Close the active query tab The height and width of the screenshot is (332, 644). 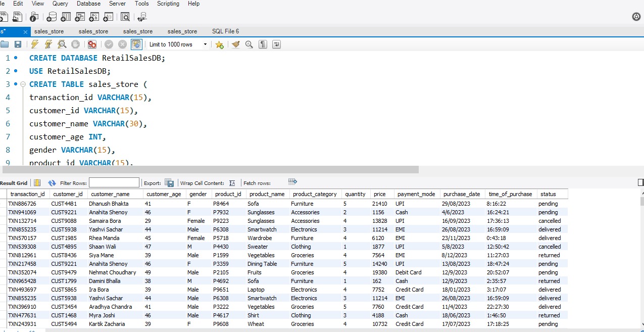coord(25,32)
